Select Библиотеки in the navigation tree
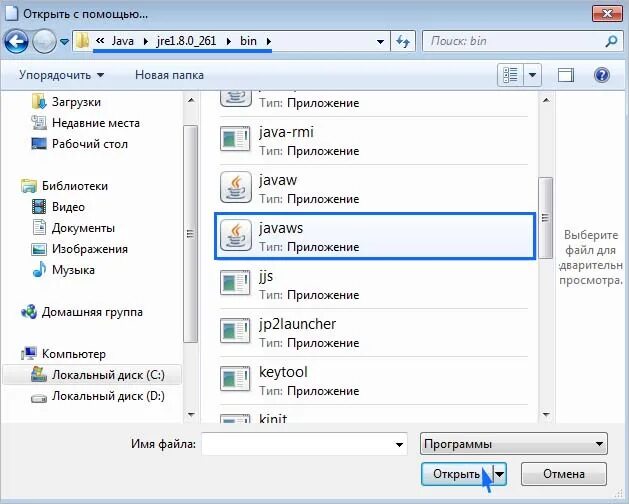The height and width of the screenshot is (504, 629). tap(75, 186)
